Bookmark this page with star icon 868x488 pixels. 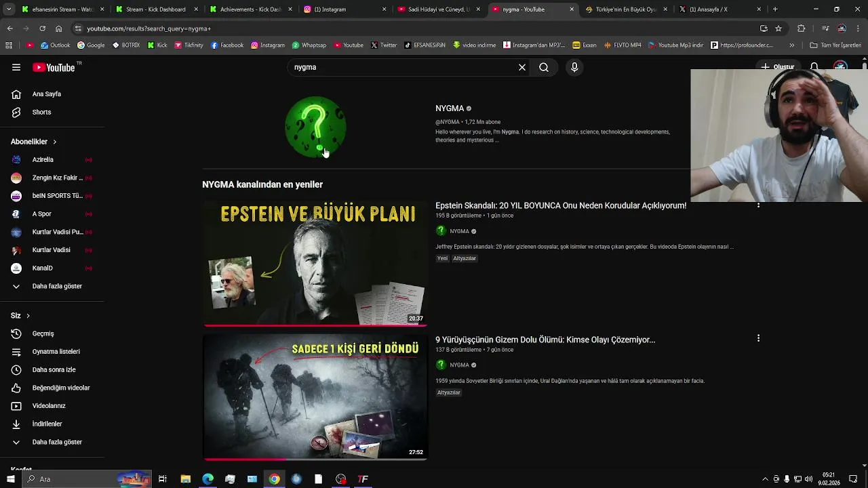pyautogui.click(x=778, y=28)
